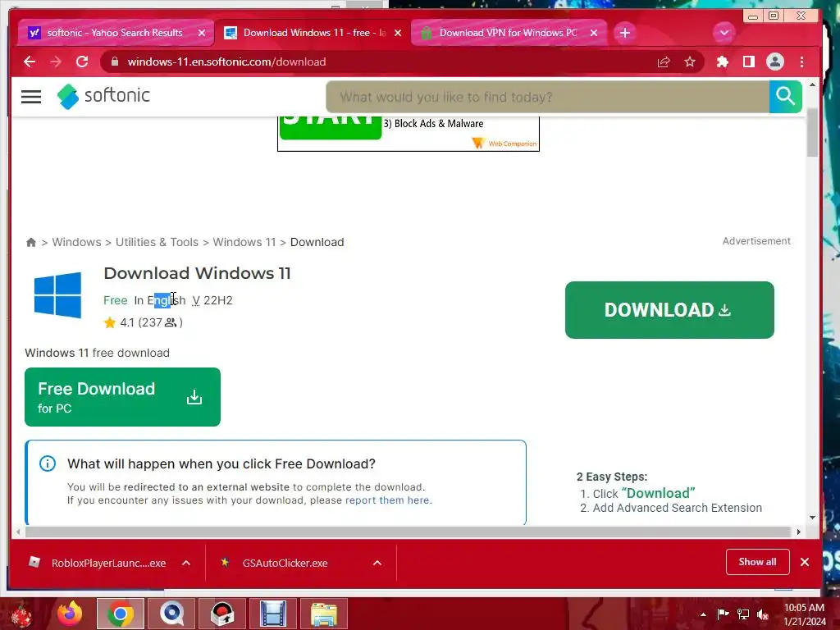The height and width of the screenshot is (630, 840).
Task: Open Firefox from the taskbar
Action: (x=71, y=614)
